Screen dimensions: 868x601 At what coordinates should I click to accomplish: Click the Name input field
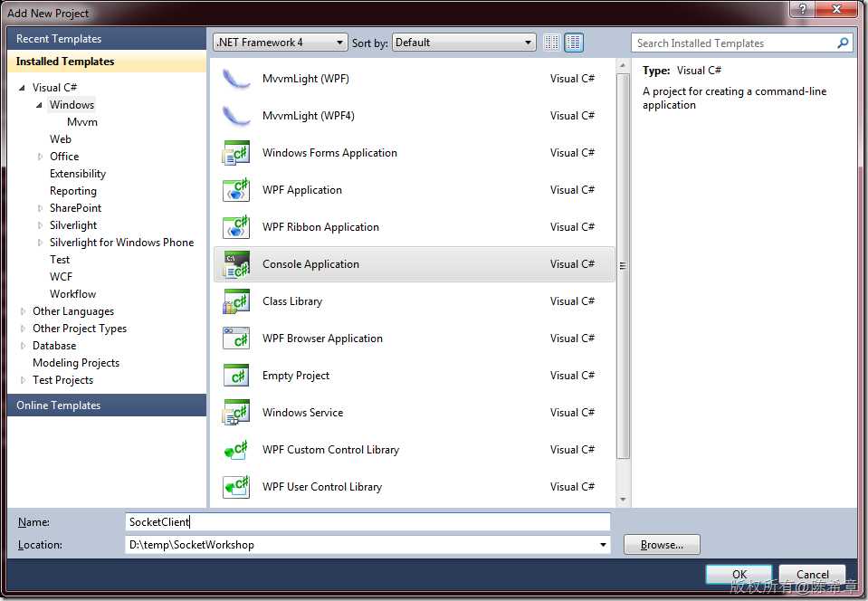[x=367, y=522]
